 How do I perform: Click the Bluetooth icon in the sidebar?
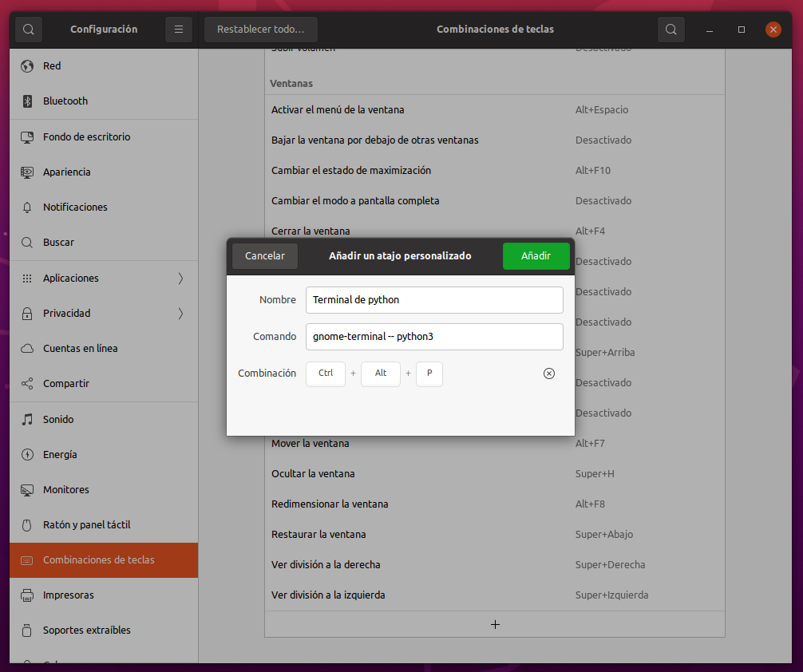[x=27, y=101]
